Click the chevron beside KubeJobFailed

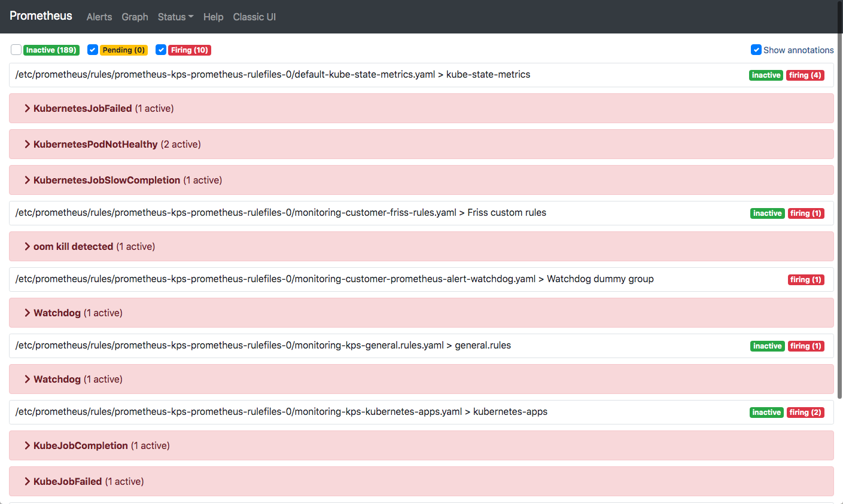coord(28,481)
